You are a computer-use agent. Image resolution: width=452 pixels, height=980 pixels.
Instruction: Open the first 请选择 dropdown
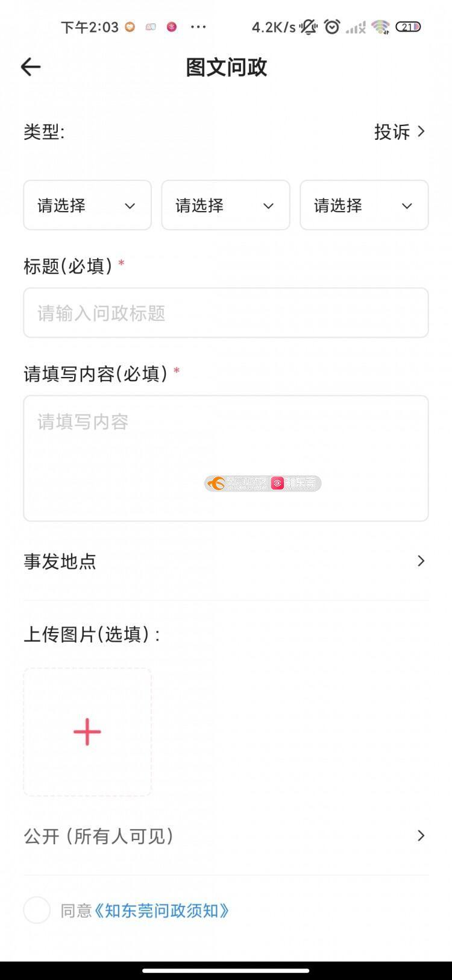pos(87,206)
